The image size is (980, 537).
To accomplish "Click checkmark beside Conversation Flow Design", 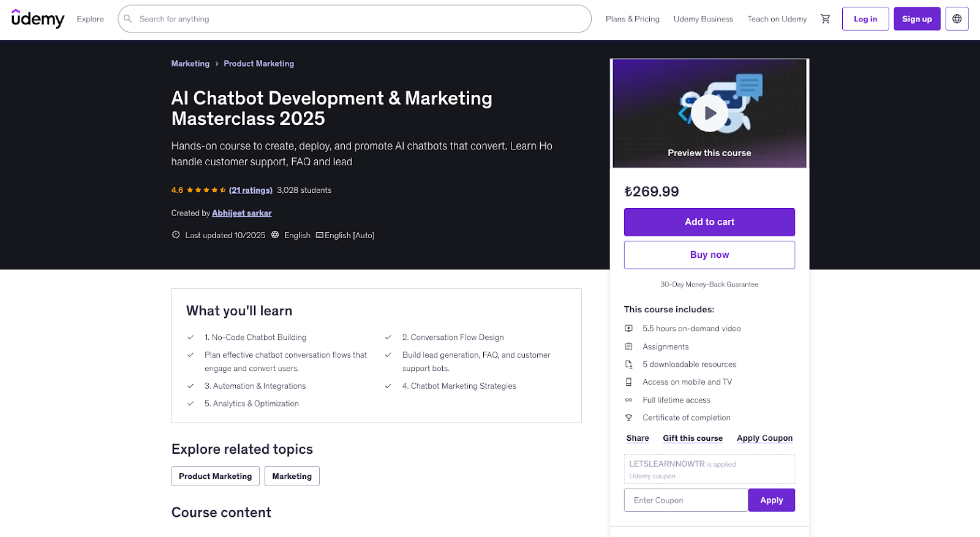I will coord(388,337).
